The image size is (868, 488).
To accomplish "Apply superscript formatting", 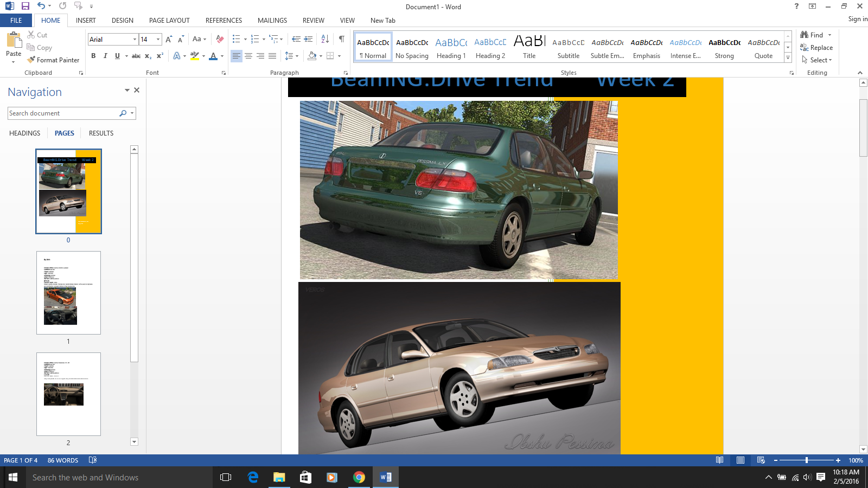I will [x=160, y=56].
